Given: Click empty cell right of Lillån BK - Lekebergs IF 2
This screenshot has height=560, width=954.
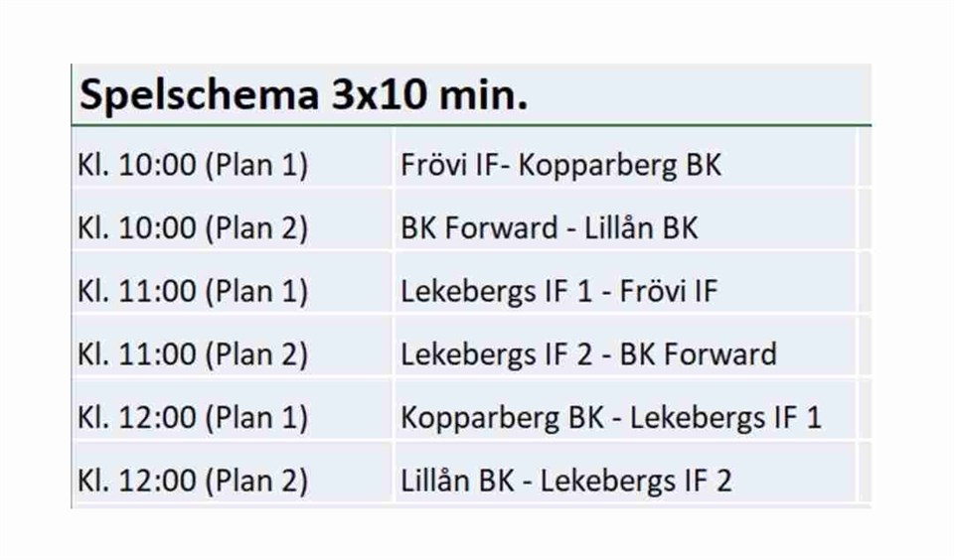Looking at the screenshot, I should [865, 481].
